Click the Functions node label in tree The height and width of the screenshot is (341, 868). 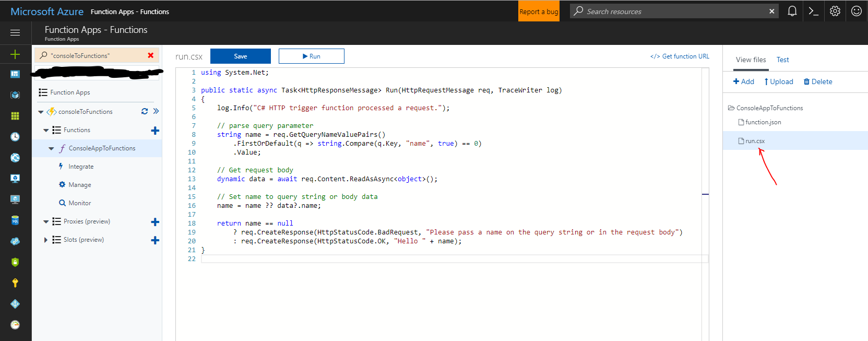click(x=77, y=130)
